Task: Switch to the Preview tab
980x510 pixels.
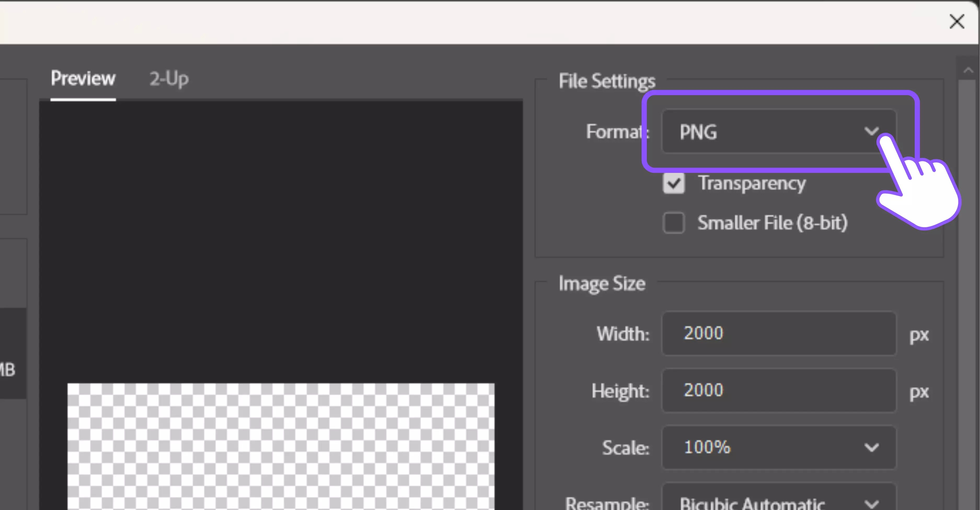Action: pyautogui.click(x=83, y=79)
